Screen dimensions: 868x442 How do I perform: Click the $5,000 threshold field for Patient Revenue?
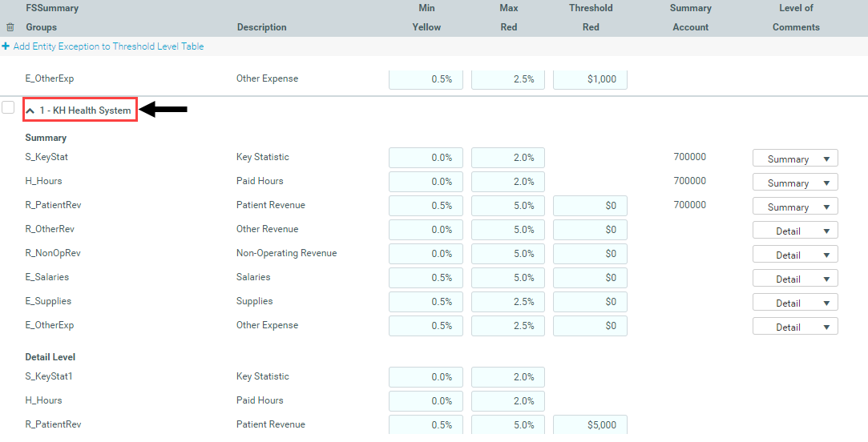[590, 425]
